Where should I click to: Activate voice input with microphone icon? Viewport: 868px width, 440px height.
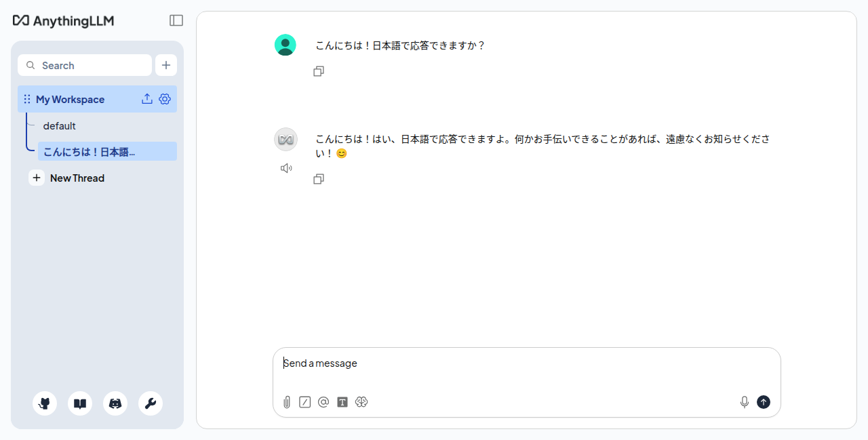(744, 401)
